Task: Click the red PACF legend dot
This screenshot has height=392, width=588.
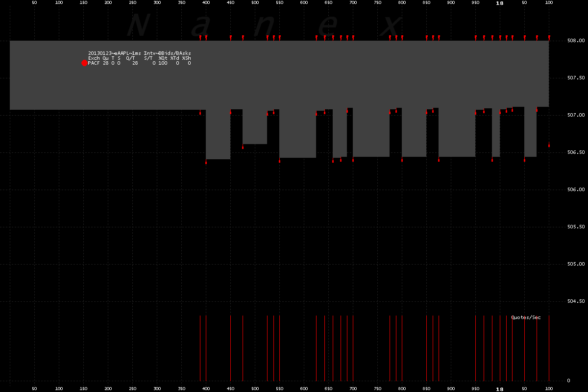Action: click(84, 63)
